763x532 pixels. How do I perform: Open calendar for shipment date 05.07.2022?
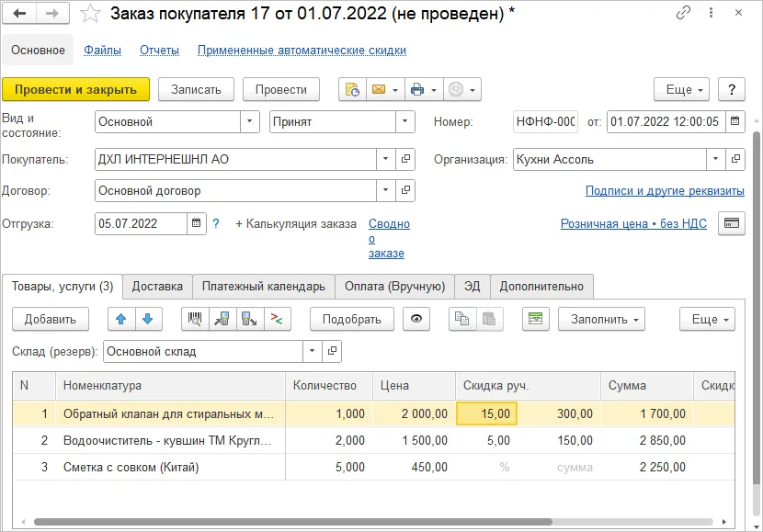point(197,223)
